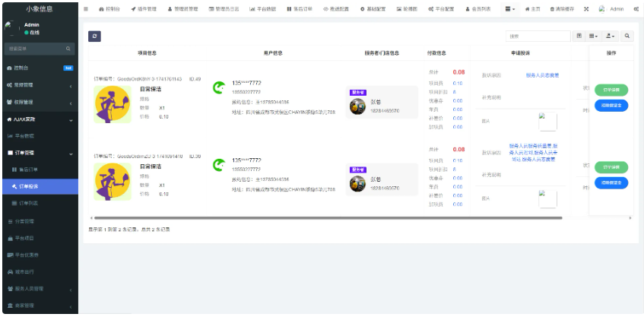Click the table horizontal scrollbar
644x317 pixels.
tap(328, 218)
